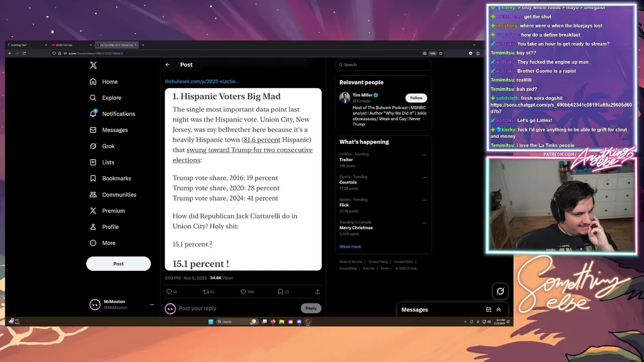Screen dimensions: 644x362
Task: Open the Windows Start menu
Action: pyautogui.click(x=211, y=322)
